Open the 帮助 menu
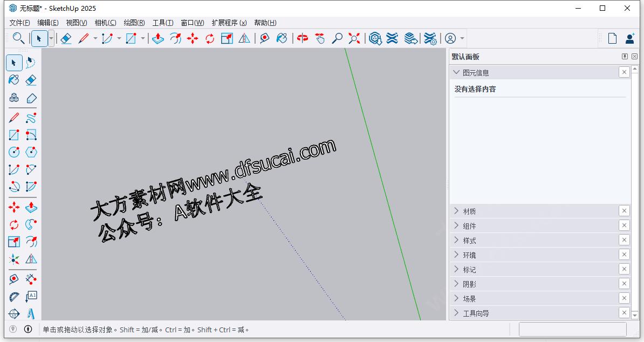644x342 pixels. tap(265, 23)
